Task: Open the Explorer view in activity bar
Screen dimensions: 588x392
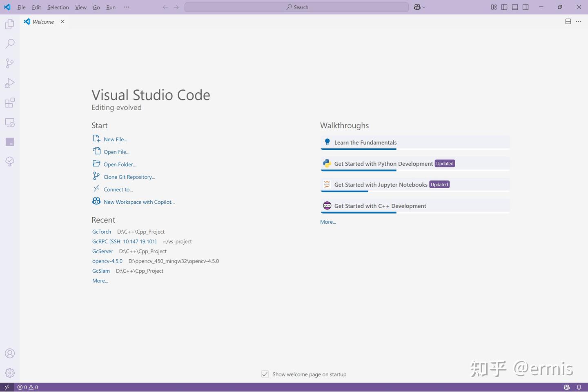Action: 10,24
